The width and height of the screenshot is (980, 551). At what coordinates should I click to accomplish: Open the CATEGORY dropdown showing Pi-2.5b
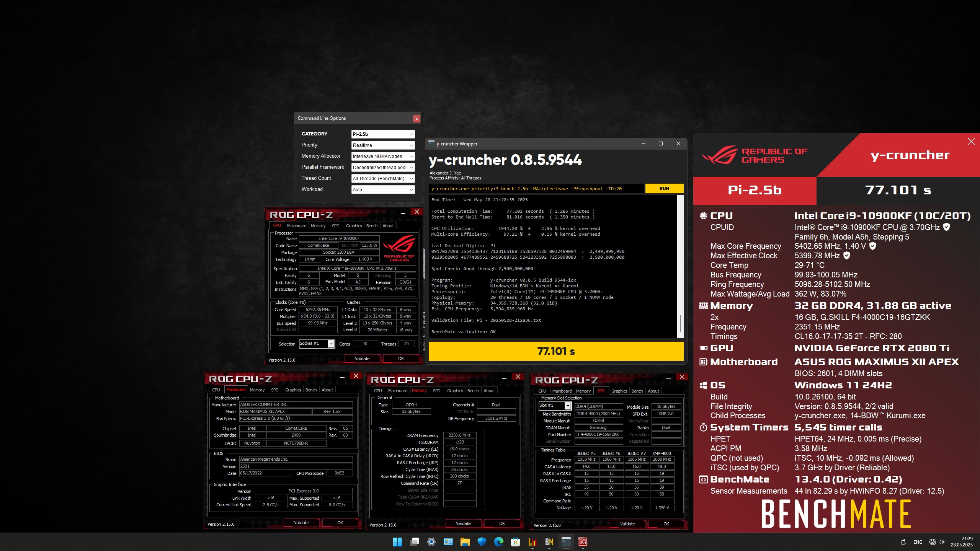[x=383, y=134]
